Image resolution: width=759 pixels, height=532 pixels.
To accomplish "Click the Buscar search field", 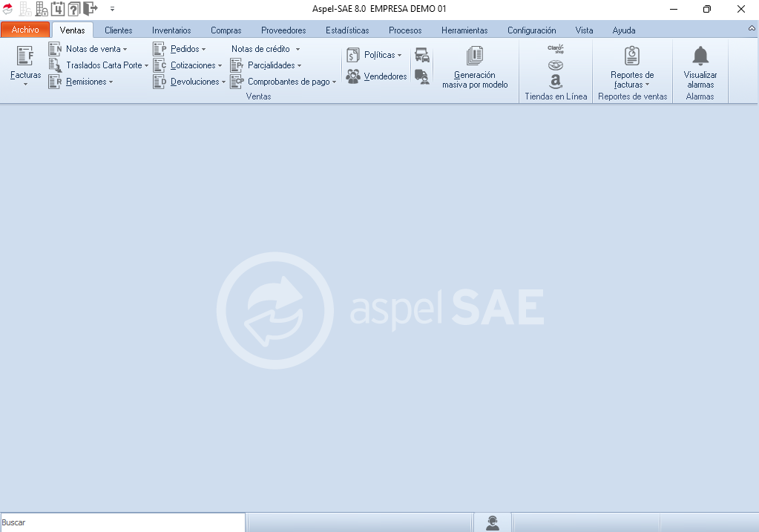I will click(122, 522).
